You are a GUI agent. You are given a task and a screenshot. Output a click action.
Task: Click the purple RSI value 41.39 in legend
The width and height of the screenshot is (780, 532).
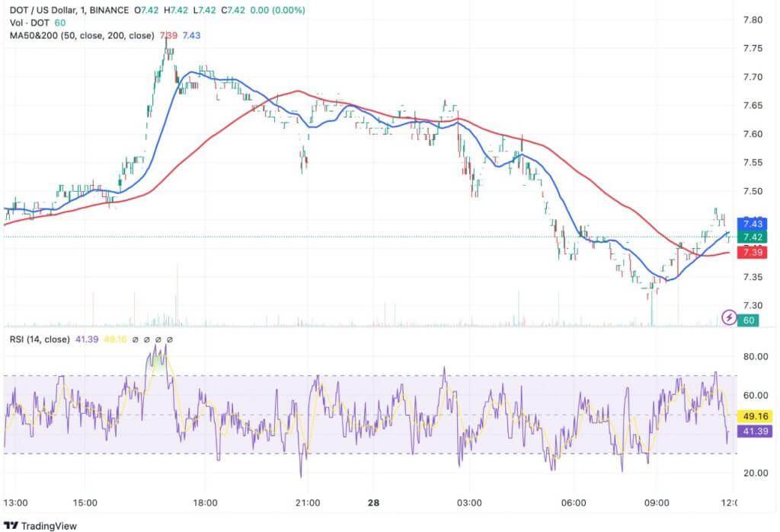point(87,339)
